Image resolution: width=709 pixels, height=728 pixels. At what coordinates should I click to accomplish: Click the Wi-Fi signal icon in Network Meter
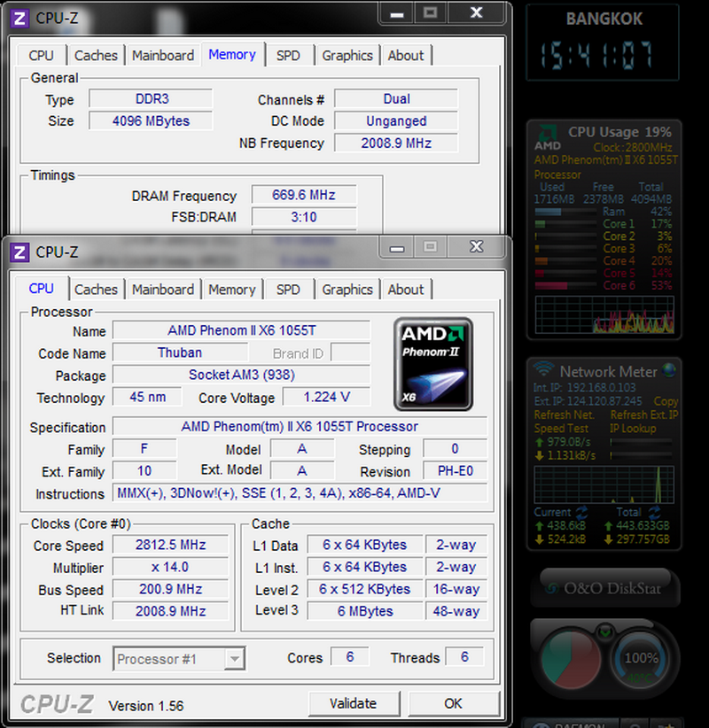pyautogui.click(x=543, y=369)
